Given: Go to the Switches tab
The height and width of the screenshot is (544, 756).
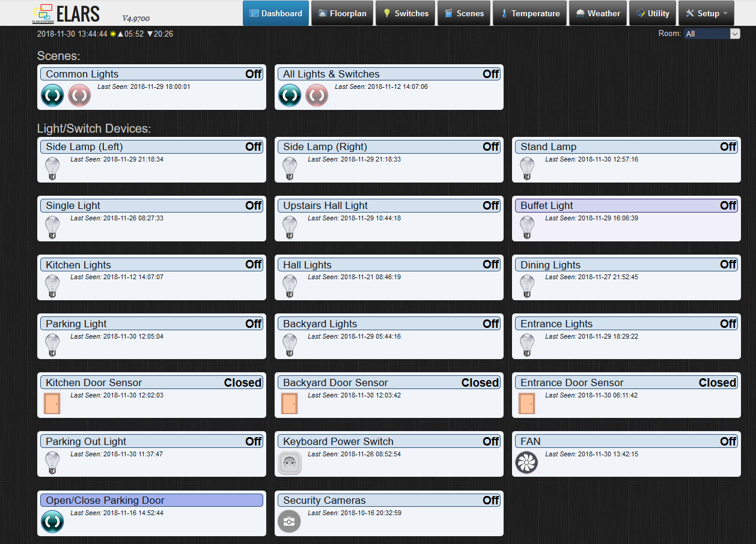Looking at the screenshot, I should tap(406, 13).
